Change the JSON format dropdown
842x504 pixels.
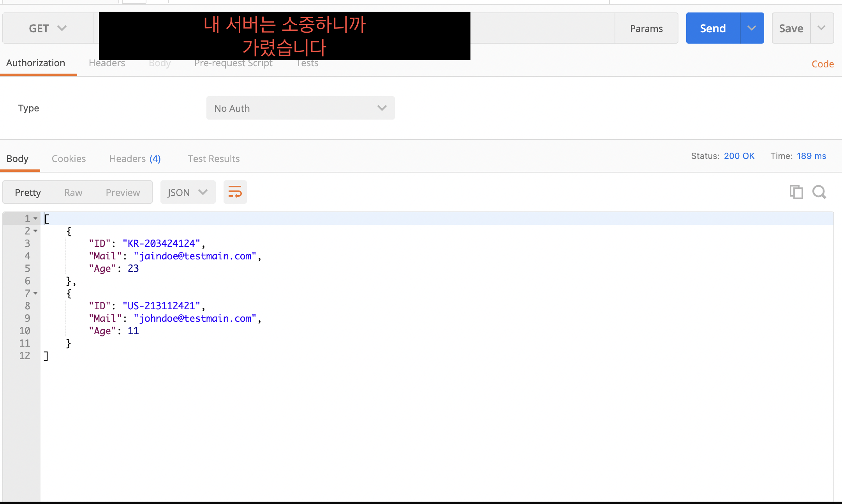pyautogui.click(x=187, y=192)
